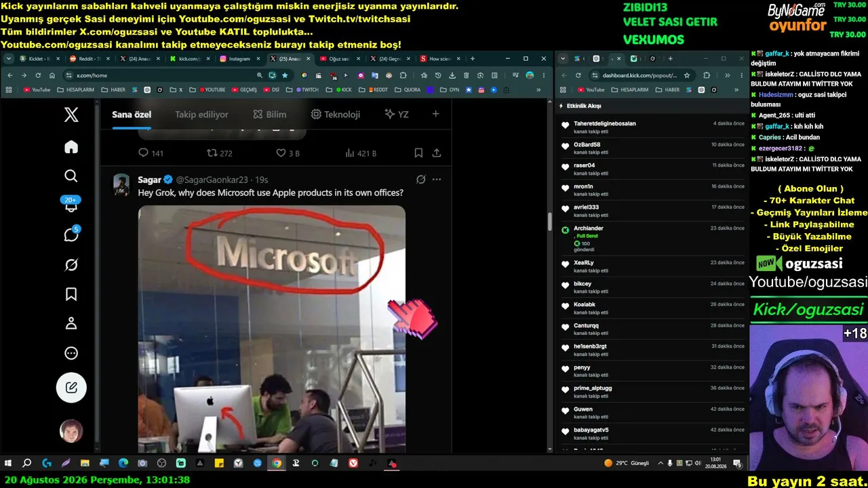Bookmark x.com page with star icon

(285, 75)
